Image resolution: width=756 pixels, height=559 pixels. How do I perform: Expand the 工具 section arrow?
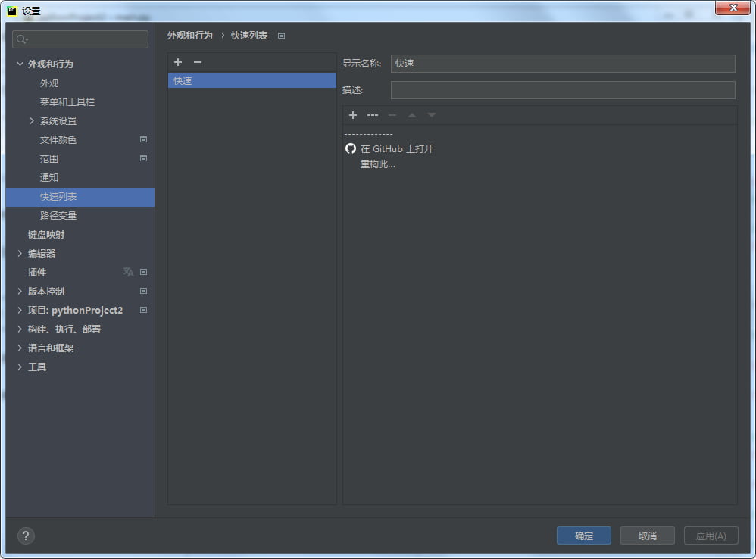click(x=20, y=367)
